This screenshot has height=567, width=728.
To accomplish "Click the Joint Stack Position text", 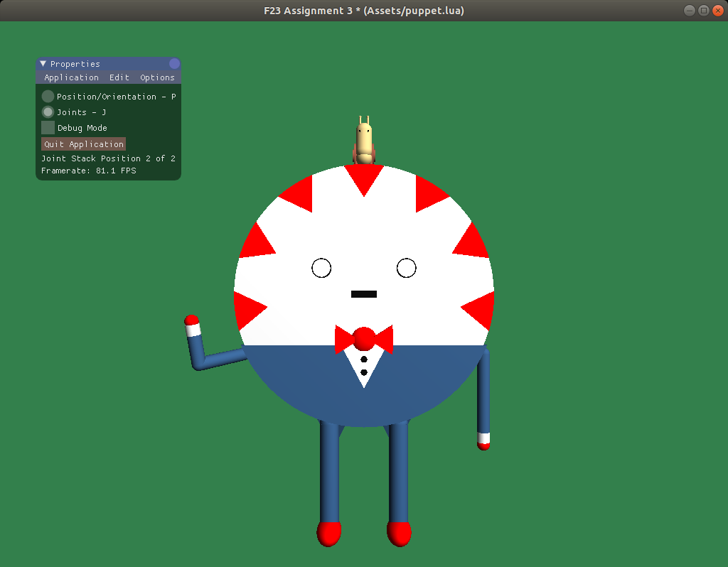I will coord(108,158).
